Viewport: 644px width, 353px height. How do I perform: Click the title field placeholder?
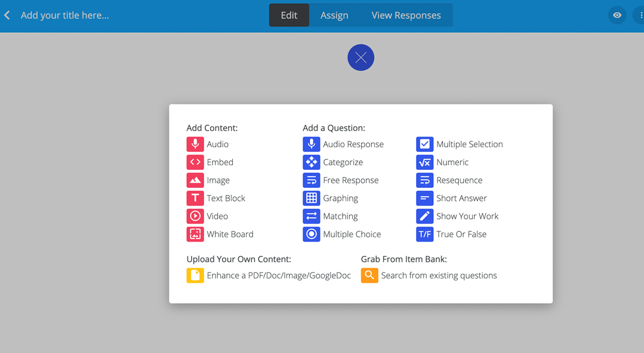65,15
